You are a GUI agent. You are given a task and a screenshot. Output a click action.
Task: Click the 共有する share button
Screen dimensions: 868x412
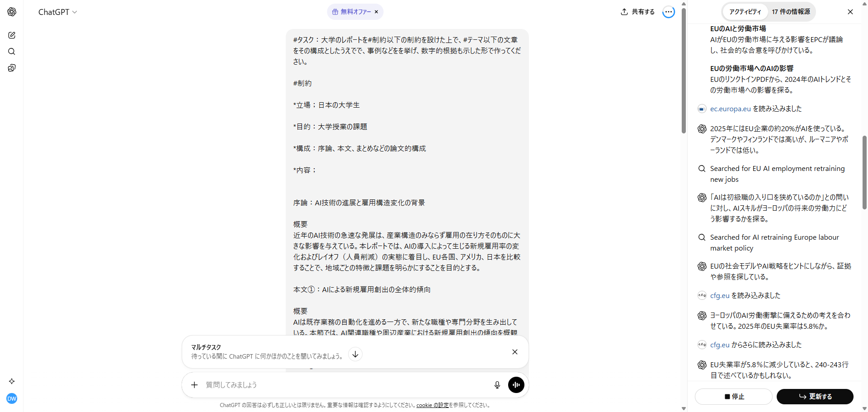(638, 12)
